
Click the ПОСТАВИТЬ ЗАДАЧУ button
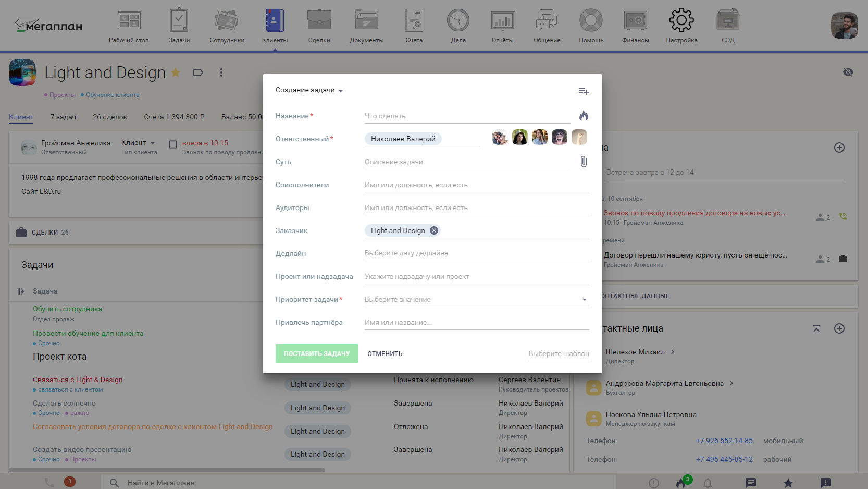(317, 353)
